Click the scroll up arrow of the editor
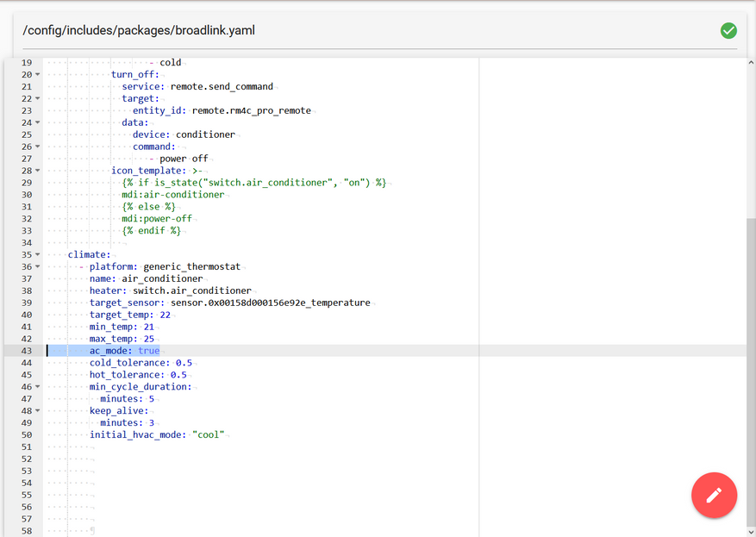The image size is (756, 537). click(x=751, y=62)
